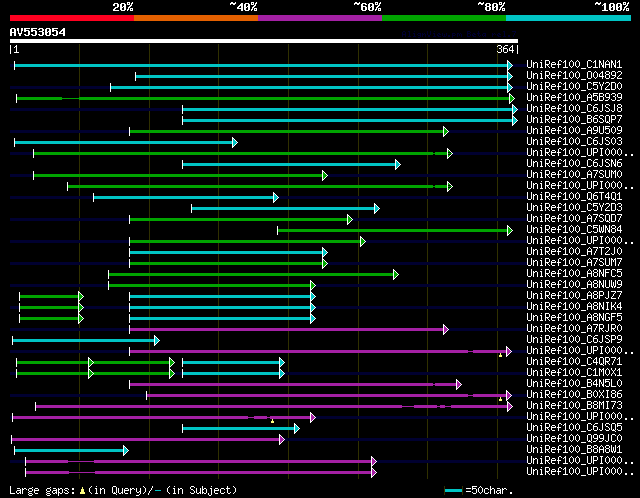
Task: Open label UniRef100_A8PJZ7
Action: [574, 296]
